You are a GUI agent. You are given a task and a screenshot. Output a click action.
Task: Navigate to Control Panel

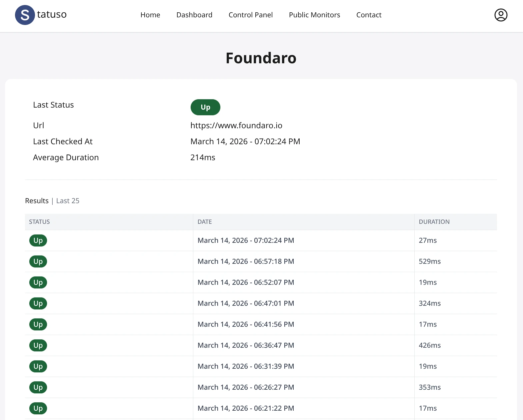[251, 15]
